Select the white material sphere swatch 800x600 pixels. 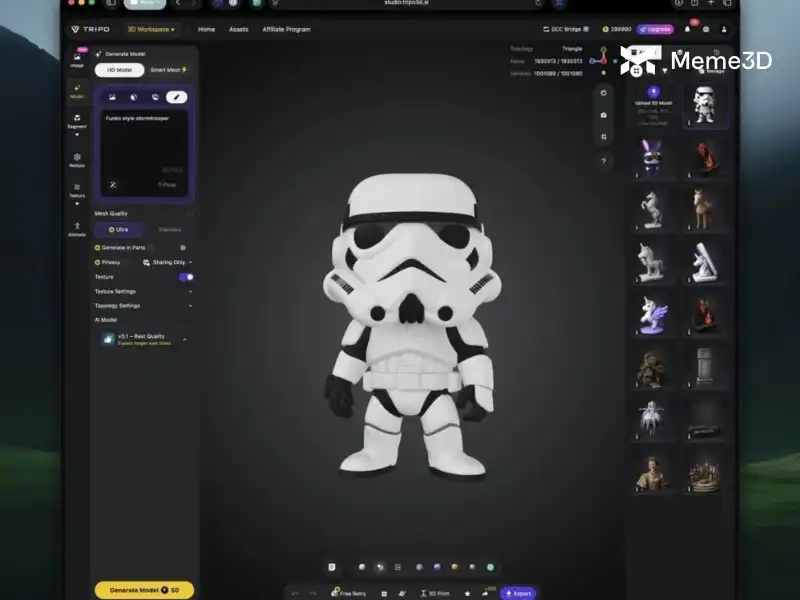point(362,567)
